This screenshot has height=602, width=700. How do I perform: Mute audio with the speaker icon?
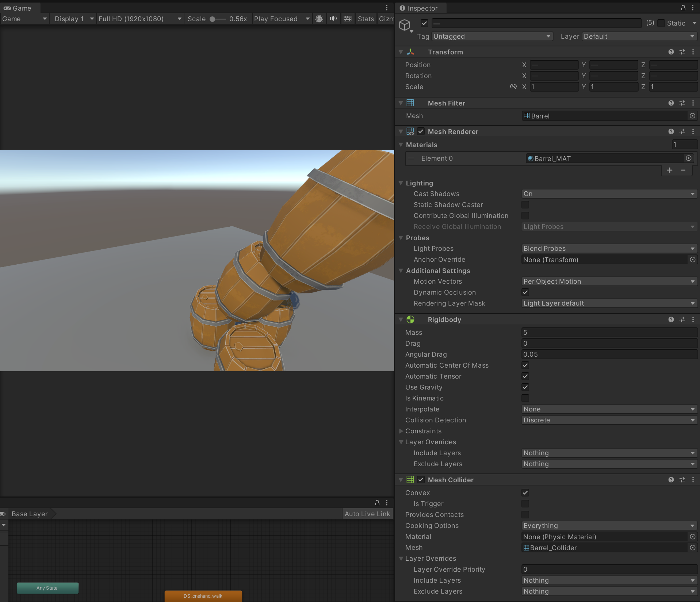[x=333, y=19]
